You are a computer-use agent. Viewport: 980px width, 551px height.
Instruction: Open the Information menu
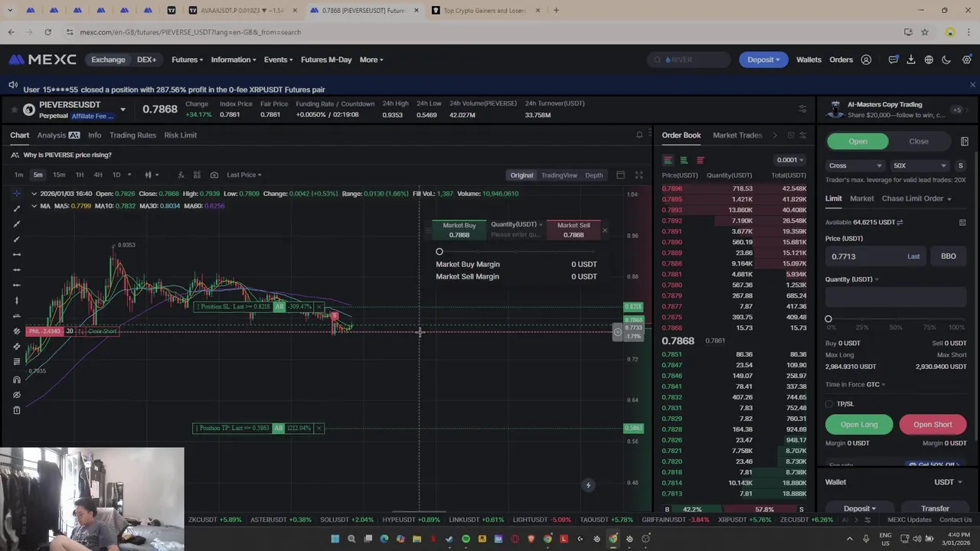234,60
